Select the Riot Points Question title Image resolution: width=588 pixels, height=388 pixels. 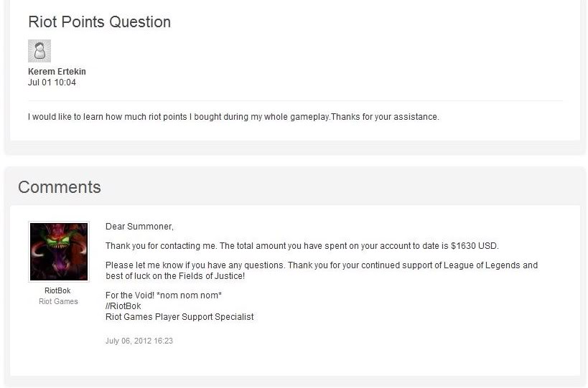point(99,22)
